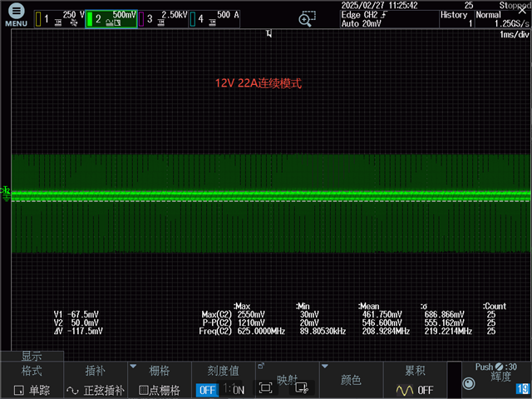Click the pop-out icon above 映射
Viewport: 532px width, 399px height.
point(261,366)
